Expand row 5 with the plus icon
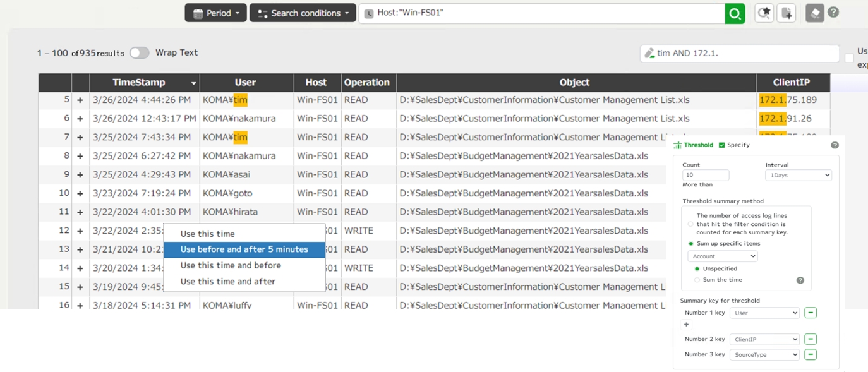Image resolution: width=868 pixels, height=372 pixels. pyautogui.click(x=80, y=100)
